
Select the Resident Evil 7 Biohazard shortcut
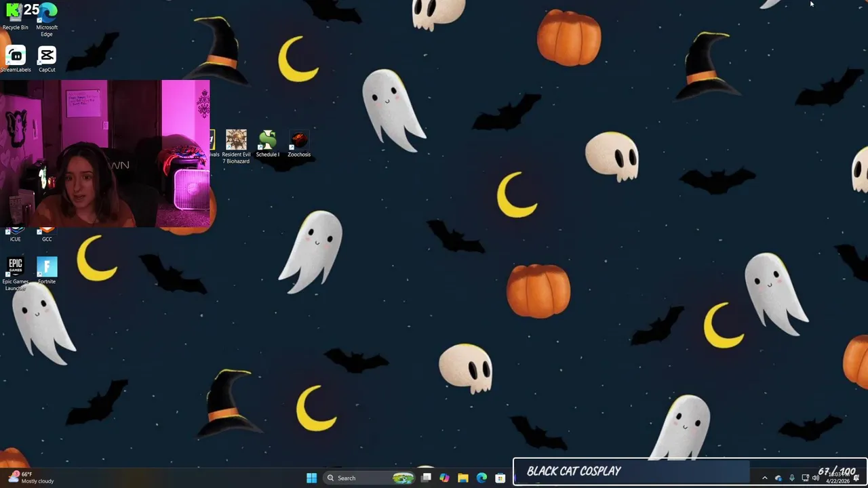[x=236, y=146]
